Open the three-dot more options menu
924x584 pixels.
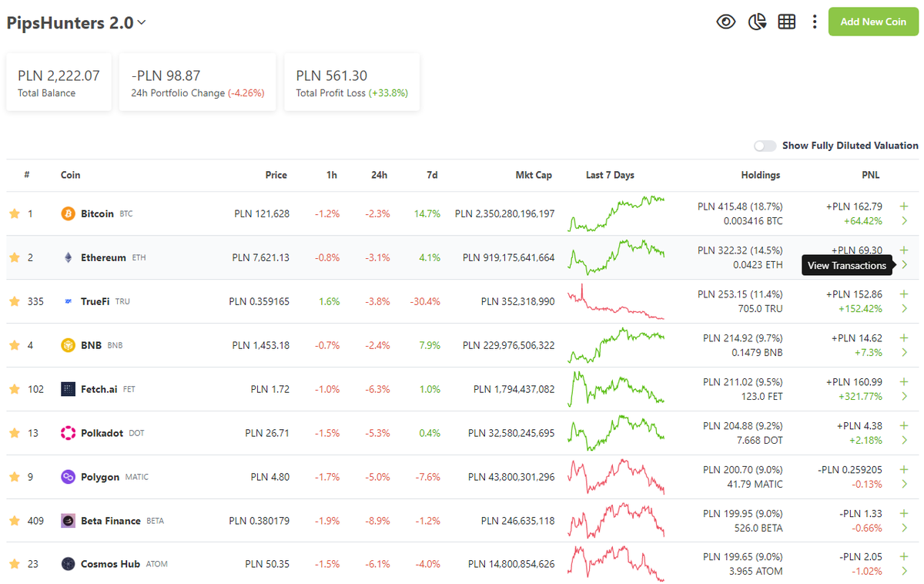pyautogui.click(x=815, y=22)
